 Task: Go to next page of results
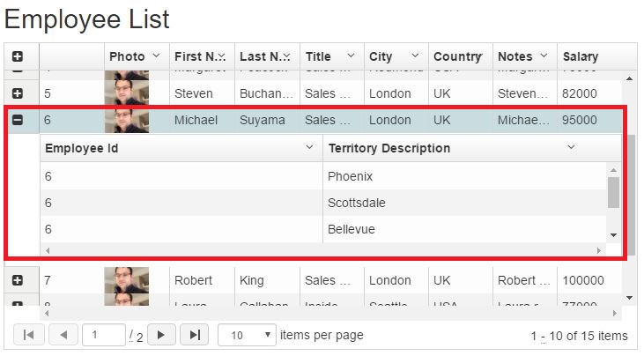[x=160, y=335]
